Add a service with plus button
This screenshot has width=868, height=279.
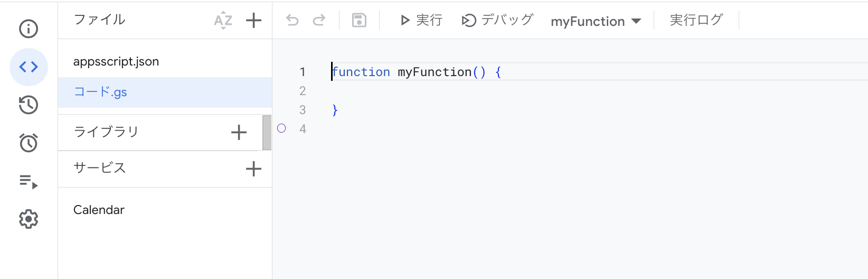[x=253, y=169]
